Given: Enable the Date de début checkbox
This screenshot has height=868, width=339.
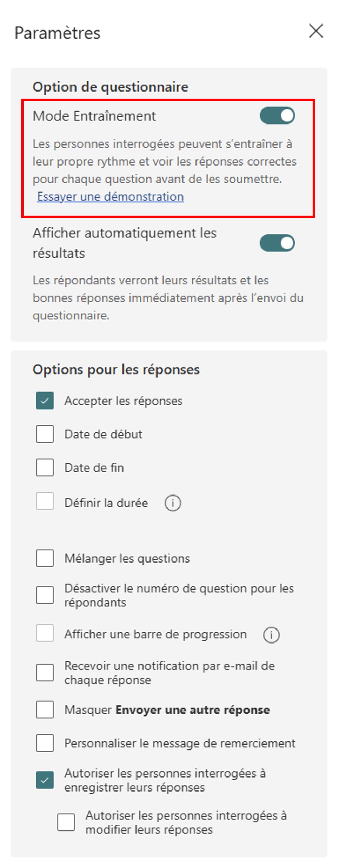Looking at the screenshot, I should tap(45, 434).
